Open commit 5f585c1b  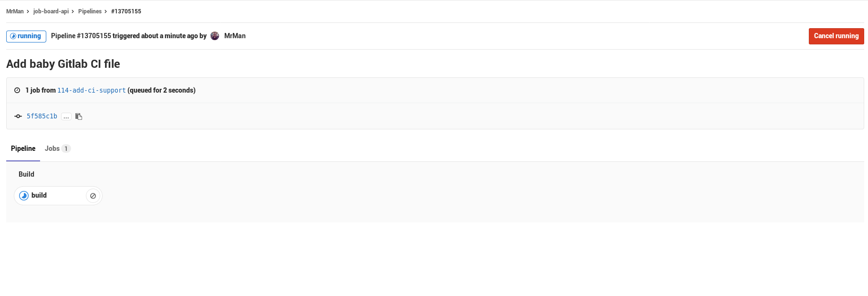pos(42,116)
